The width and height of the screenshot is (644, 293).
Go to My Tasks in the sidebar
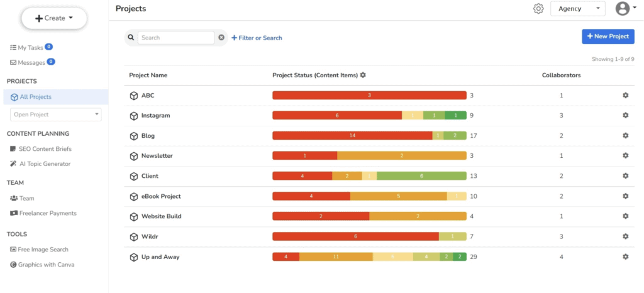[30, 47]
